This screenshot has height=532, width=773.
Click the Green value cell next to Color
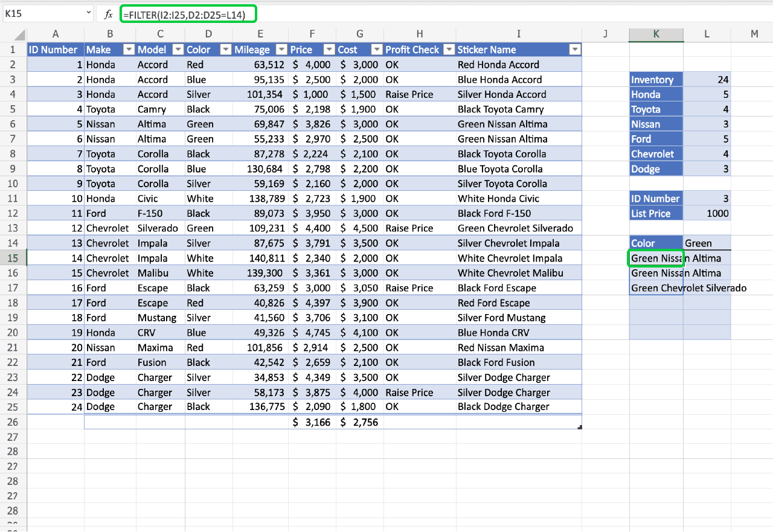(707, 243)
